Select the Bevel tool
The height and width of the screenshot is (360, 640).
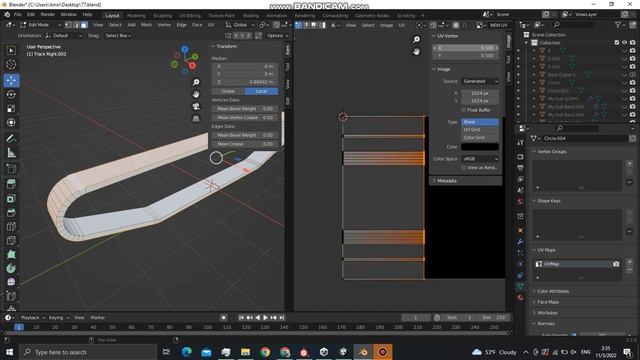(11, 213)
